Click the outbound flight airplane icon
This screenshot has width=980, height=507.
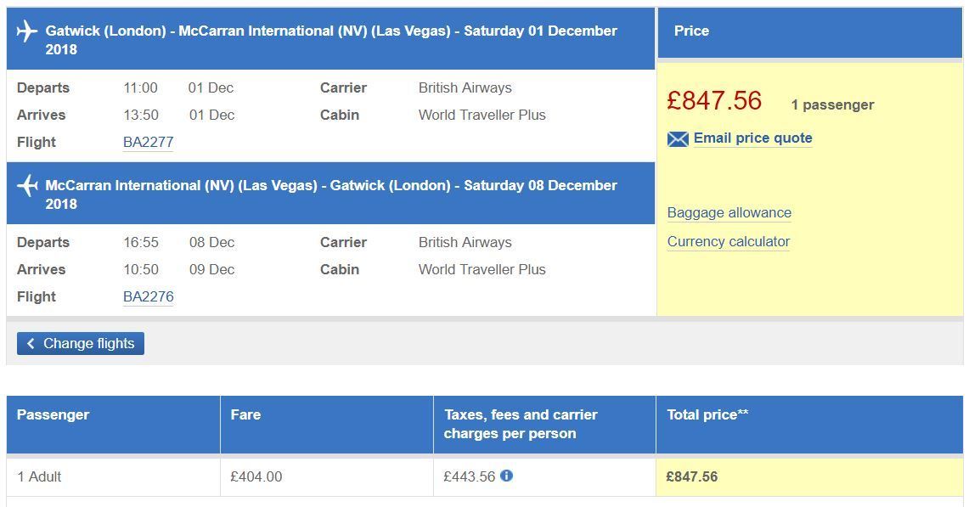pyautogui.click(x=27, y=31)
